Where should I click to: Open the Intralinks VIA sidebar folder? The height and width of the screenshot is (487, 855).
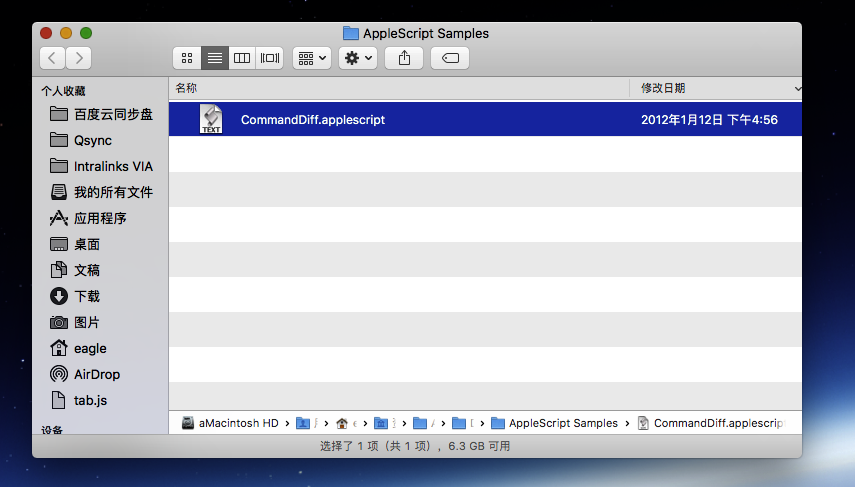(x=101, y=166)
